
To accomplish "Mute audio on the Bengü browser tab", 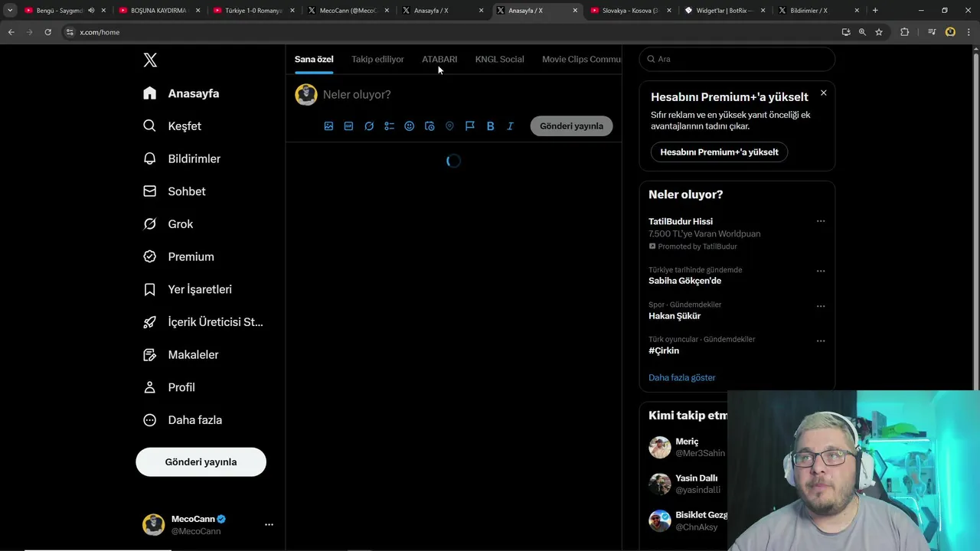I will pos(91,11).
